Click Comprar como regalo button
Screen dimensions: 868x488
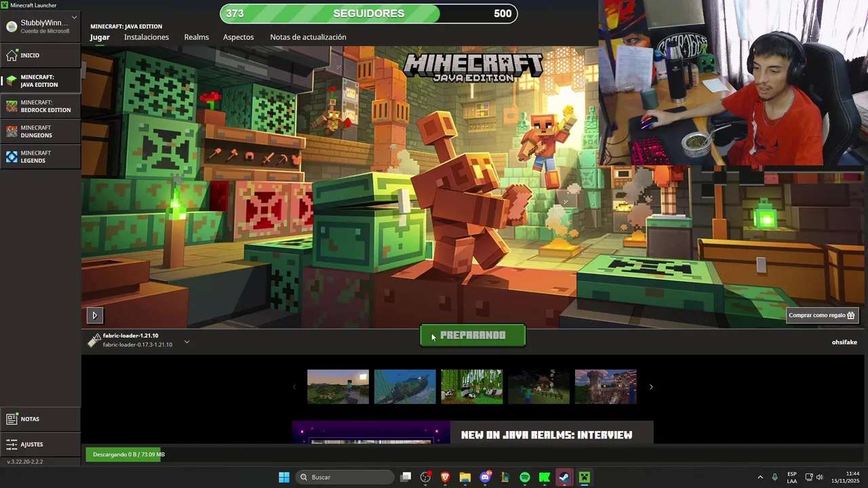coord(822,315)
